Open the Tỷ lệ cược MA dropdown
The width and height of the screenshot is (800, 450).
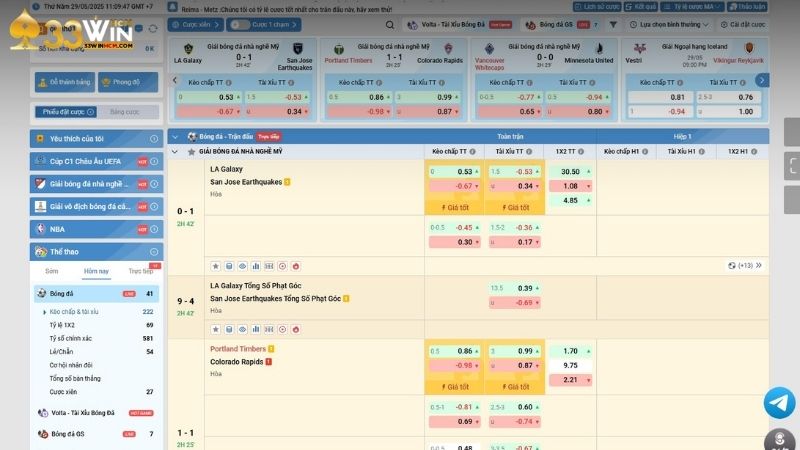692,7
